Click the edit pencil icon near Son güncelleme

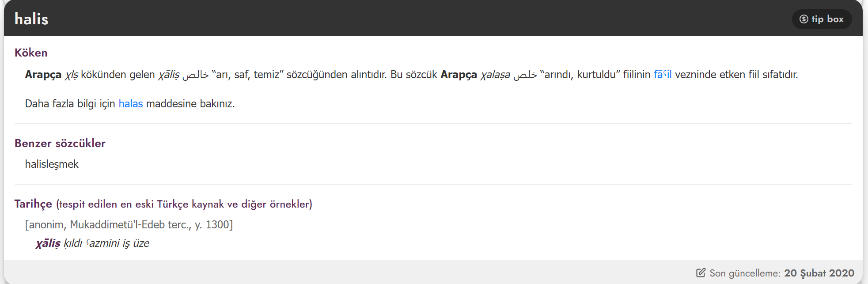pos(701,273)
